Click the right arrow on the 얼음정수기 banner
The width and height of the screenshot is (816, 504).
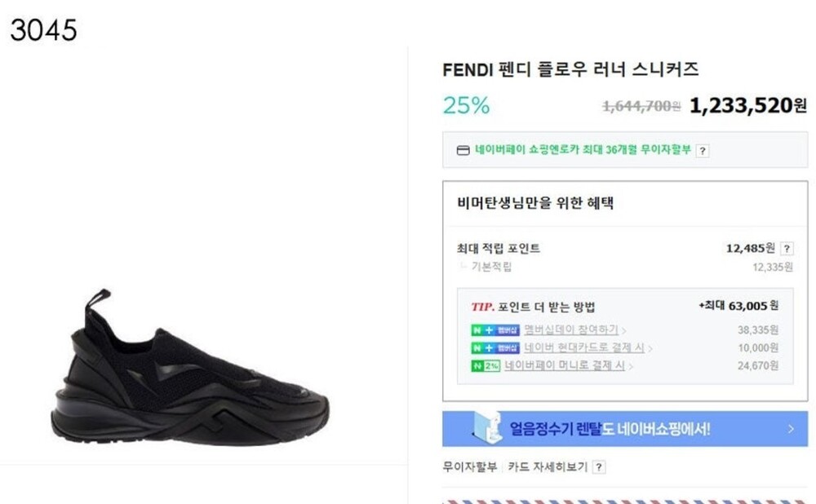coord(791,429)
